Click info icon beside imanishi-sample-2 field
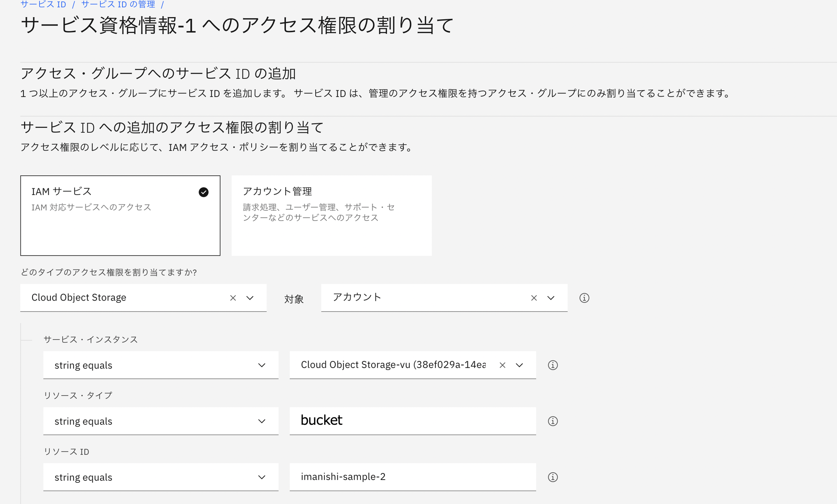Screen dimensions: 837x504 pyautogui.click(x=553, y=477)
